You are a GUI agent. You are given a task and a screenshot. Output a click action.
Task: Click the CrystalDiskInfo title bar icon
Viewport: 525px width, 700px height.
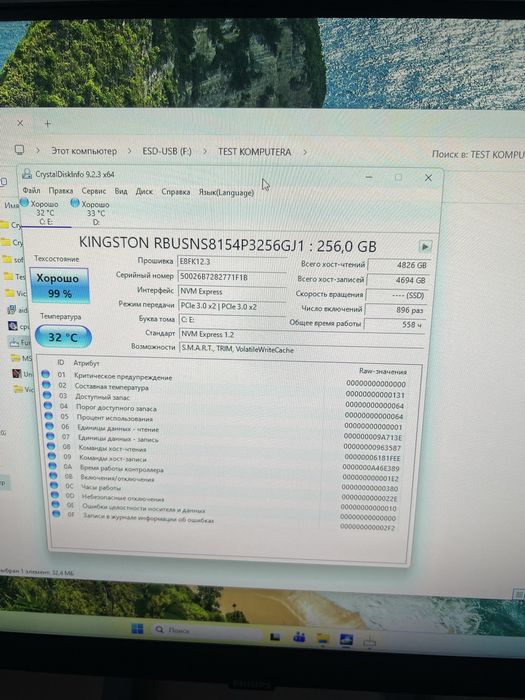tap(27, 174)
